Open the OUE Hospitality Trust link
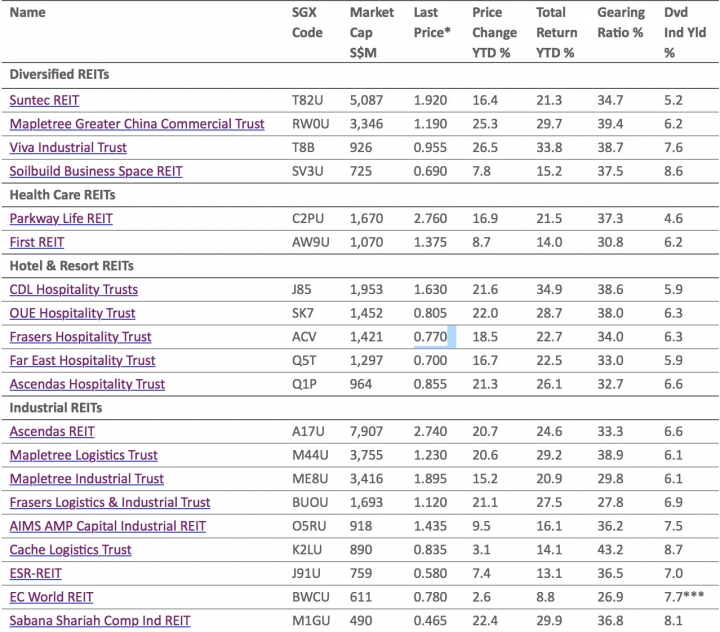720x632 pixels. tap(73, 313)
